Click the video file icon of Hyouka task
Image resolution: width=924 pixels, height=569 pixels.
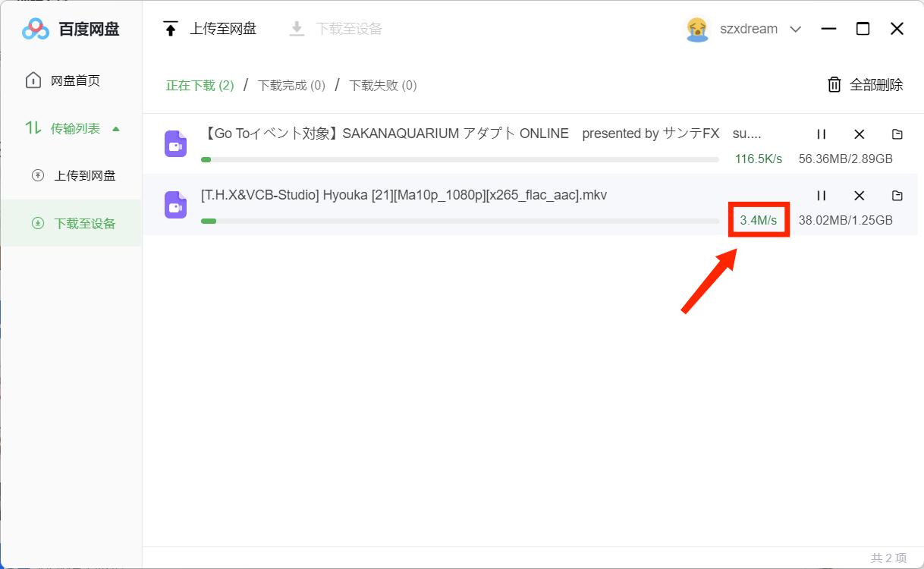click(x=175, y=205)
